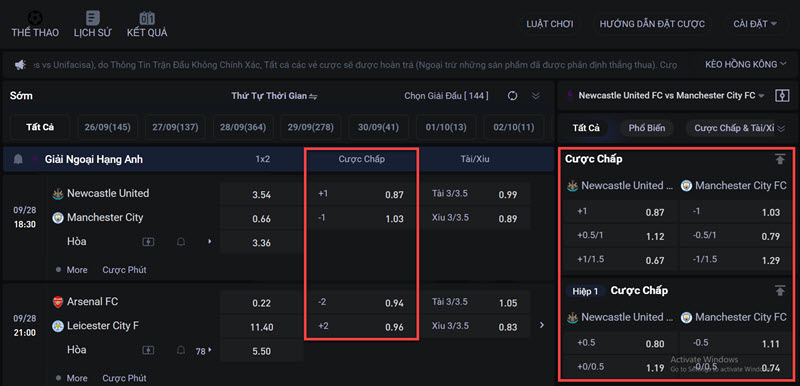This screenshot has width=800, height=386.
Task: Click the Hướng Dẫn Đặt Cược button
Action: coord(652,24)
